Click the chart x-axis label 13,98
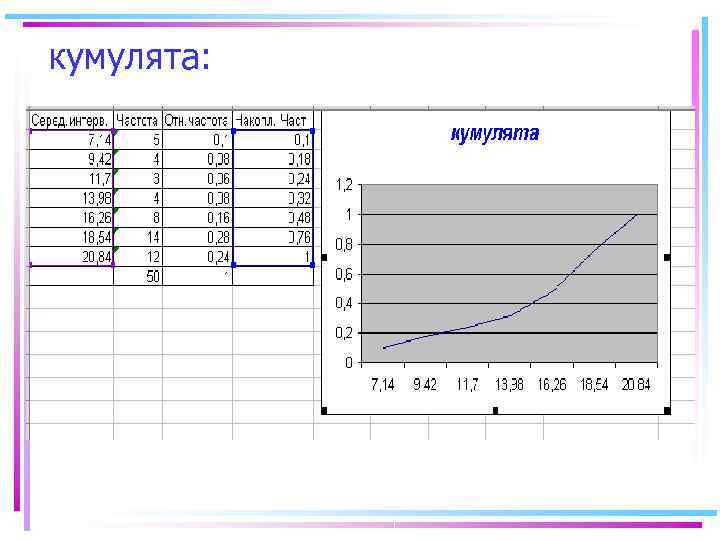Screen dimensions: 720x540 pyautogui.click(x=509, y=384)
